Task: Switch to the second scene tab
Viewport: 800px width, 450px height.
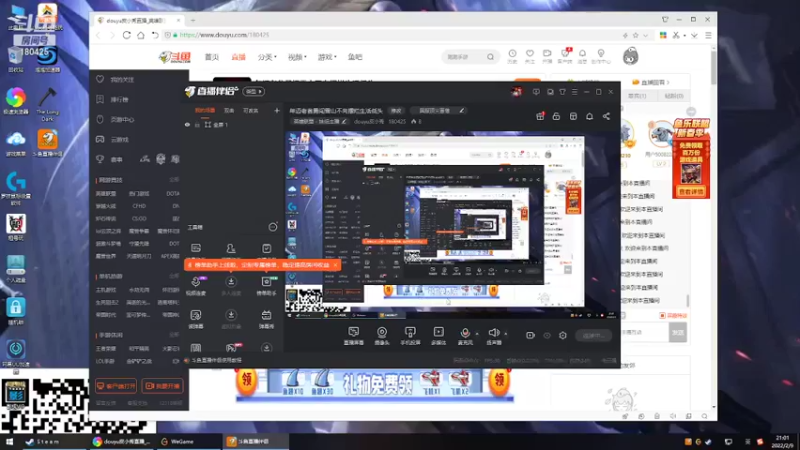Action: pos(229,110)
